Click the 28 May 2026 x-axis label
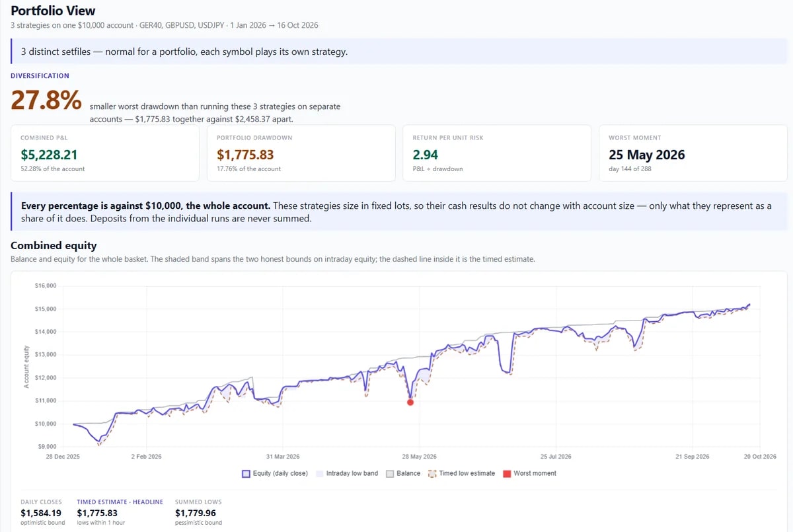Image resolution: width=793 pixels, height=532 pixels. (x=420, y=457)
